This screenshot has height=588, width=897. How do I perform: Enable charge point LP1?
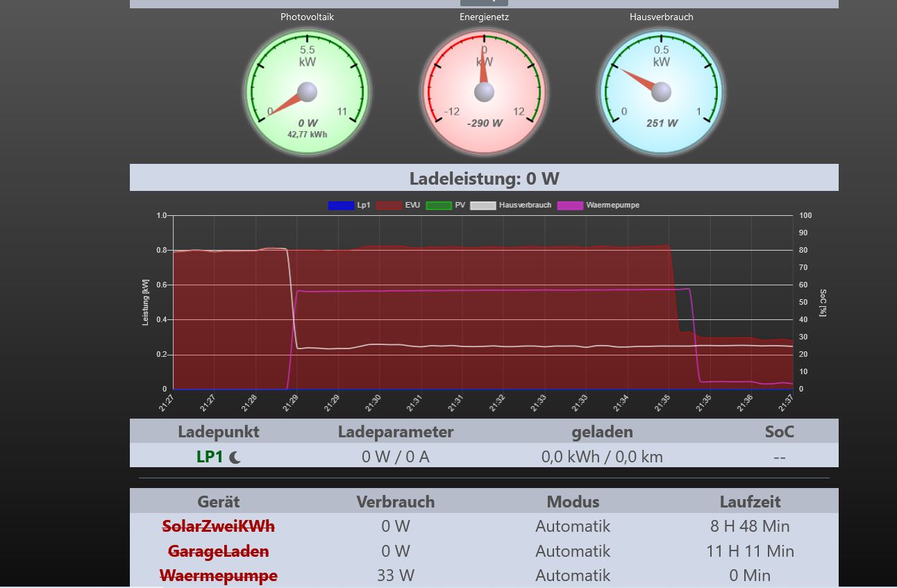tap(210, 457)
